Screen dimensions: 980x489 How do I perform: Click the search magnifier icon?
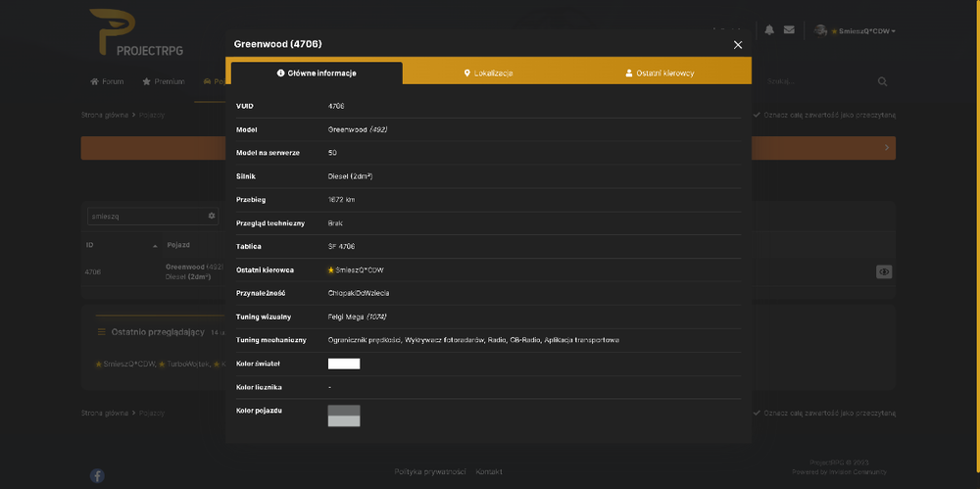[x=883, y=82]
